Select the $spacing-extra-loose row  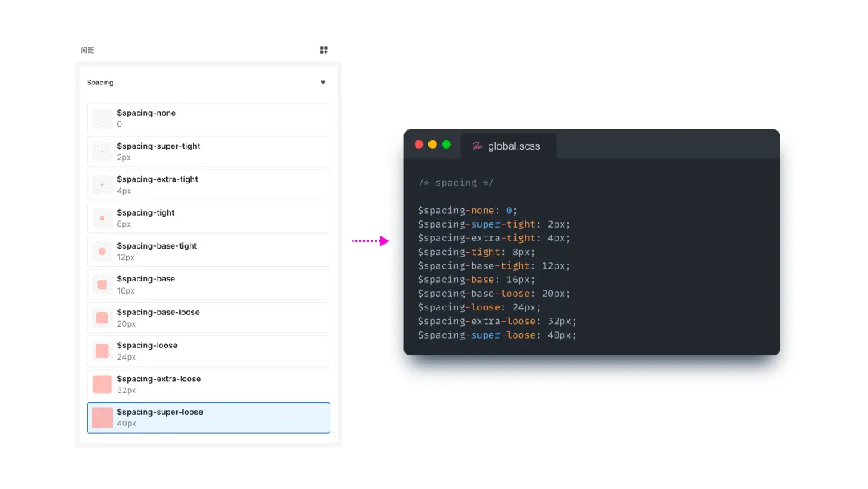[208, 384]
